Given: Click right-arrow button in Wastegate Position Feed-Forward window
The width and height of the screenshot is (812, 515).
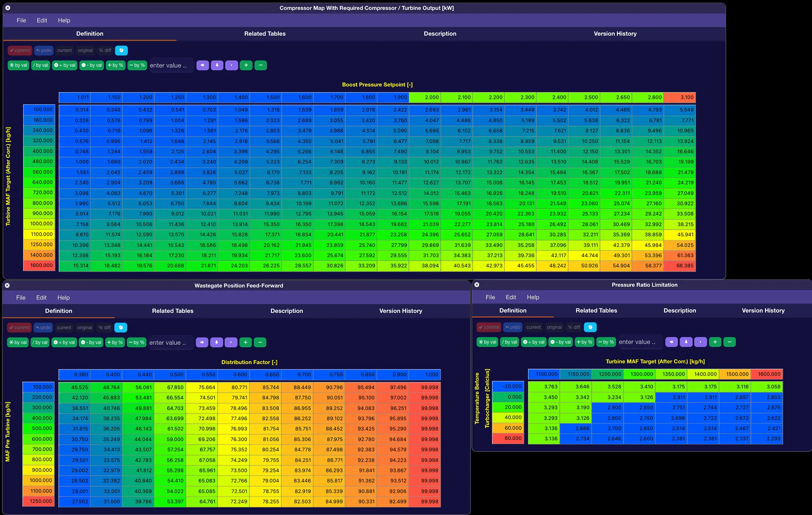Looking at the screenshot, I should (x=202, y=343).
